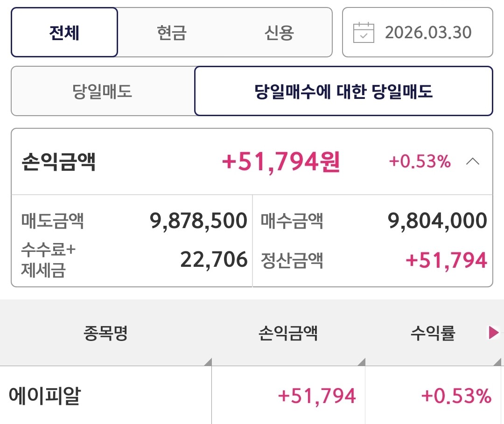This screenshot has width=504, height=424.
Task: Switch to the 현금 tab
Action: tap(172, 33)
